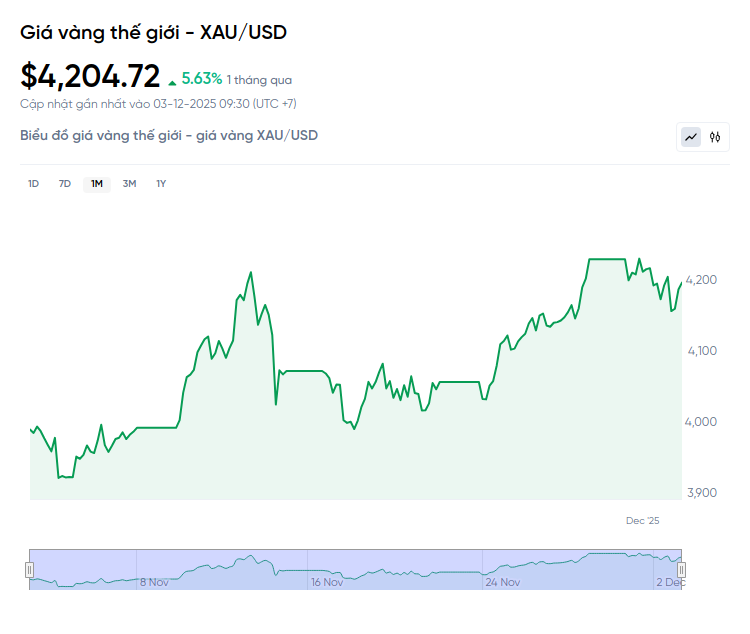The image size is (750, 634).
Task: Click the 4,200 y-axis label
Action: pos(701,280)
